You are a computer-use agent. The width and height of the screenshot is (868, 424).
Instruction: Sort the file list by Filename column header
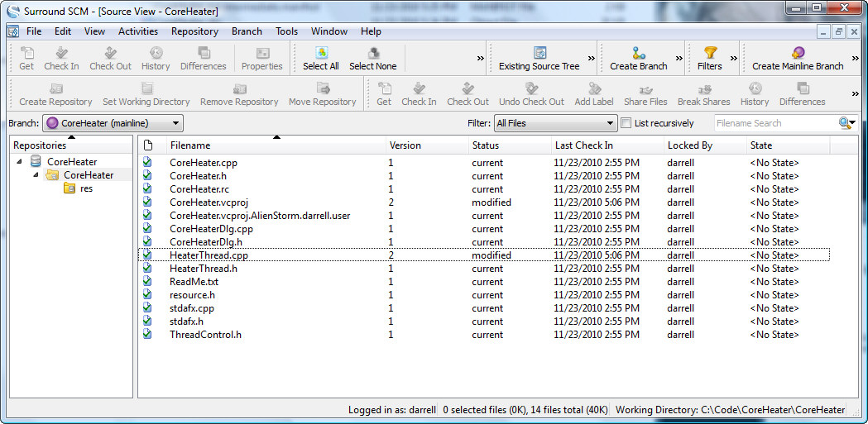[190, 145]
